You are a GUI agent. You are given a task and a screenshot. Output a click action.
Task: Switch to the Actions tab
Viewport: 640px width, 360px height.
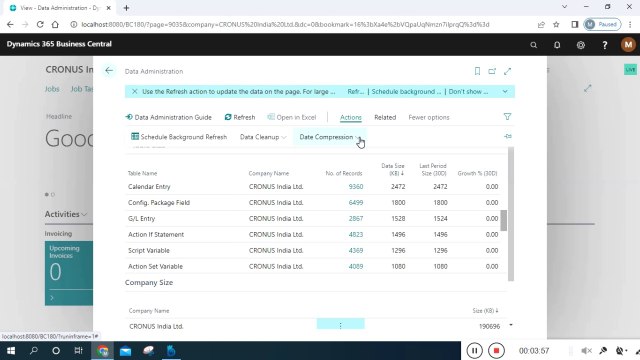point(351,117)
